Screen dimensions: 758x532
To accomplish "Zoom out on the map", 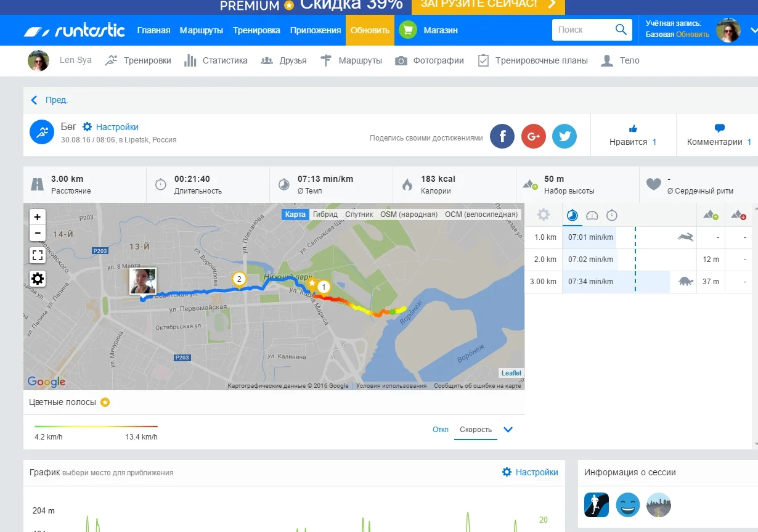I will coord(38,233).
